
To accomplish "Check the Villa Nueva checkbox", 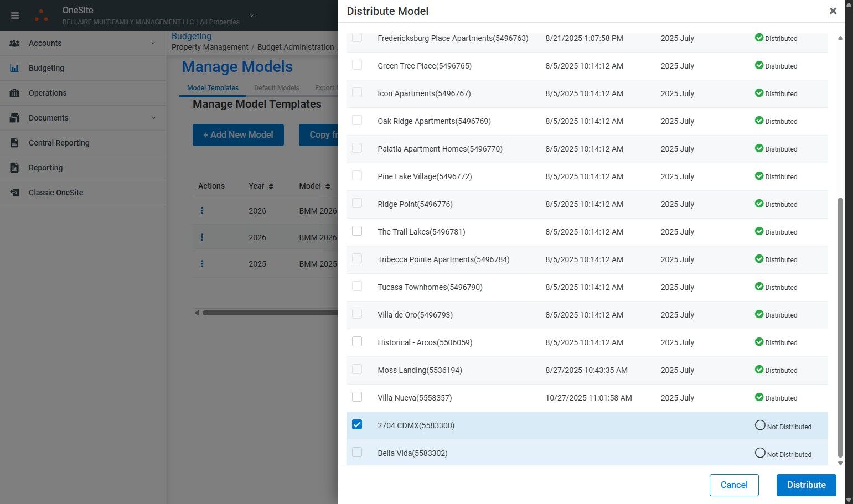I will point(357,397).
